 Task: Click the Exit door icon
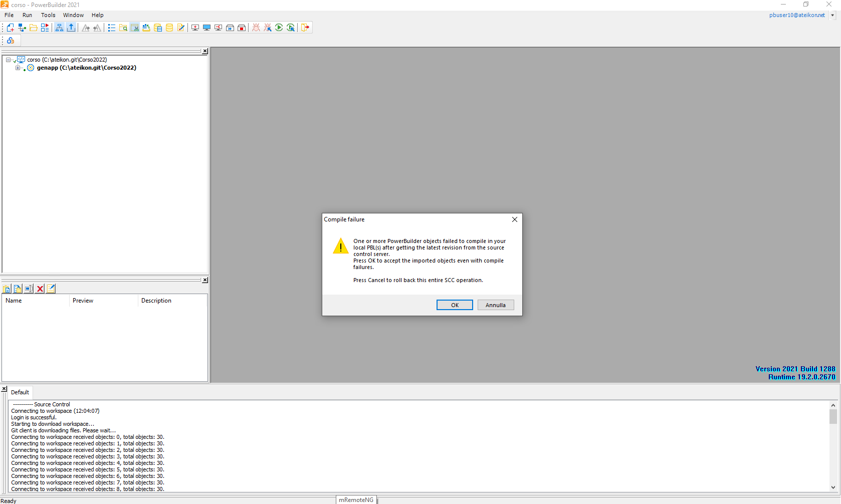coord(305,28)
